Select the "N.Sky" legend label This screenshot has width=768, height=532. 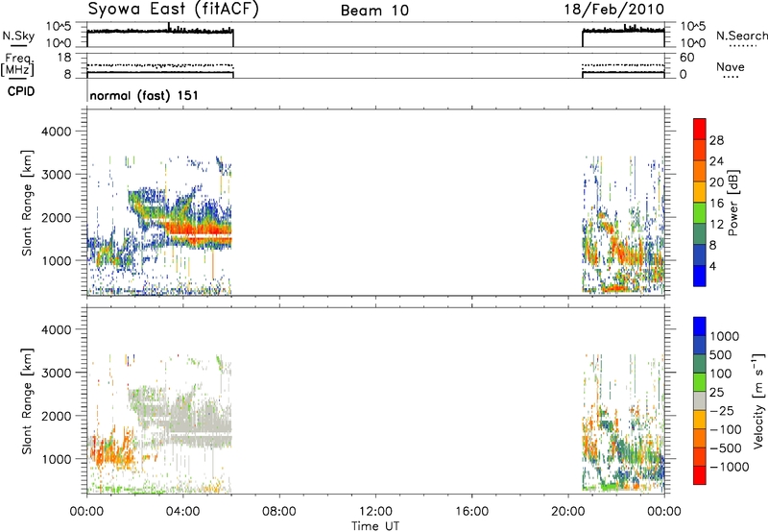click(x=18, y=36)
